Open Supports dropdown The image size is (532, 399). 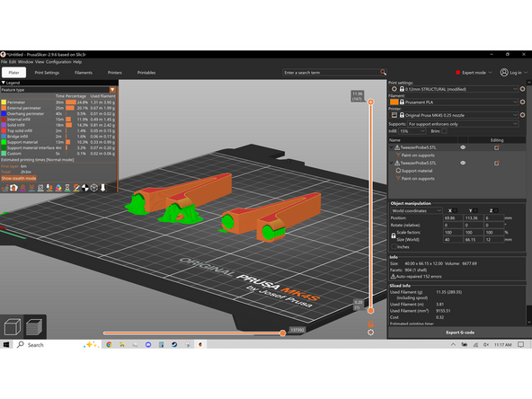tap(463, 124)
